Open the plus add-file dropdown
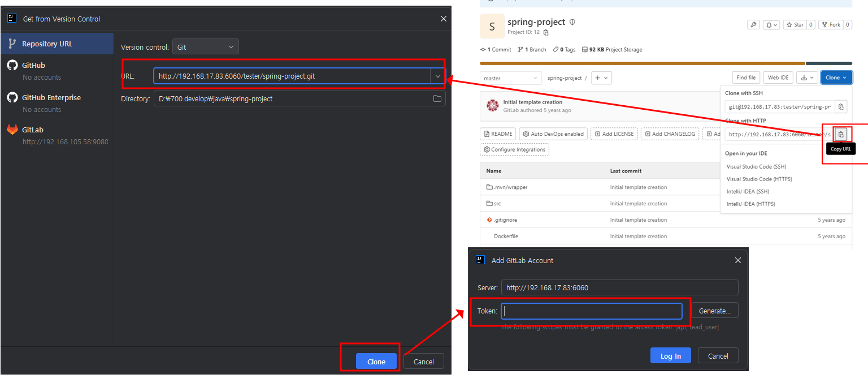The width and height of the screenshot is (868, 387). click(x=602, y=78)
